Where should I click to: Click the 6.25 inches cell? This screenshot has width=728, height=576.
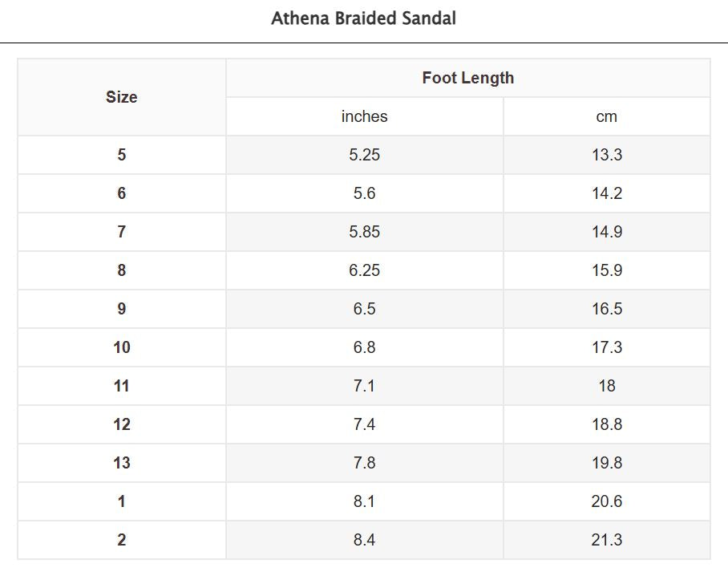[364, 270]
